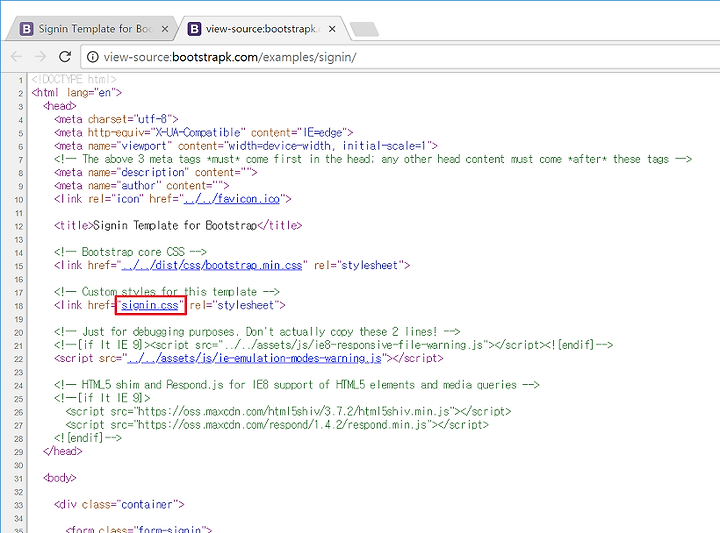720x533 pixels.
Task: Click the meta name="author" line
Action: pos(141,186)
